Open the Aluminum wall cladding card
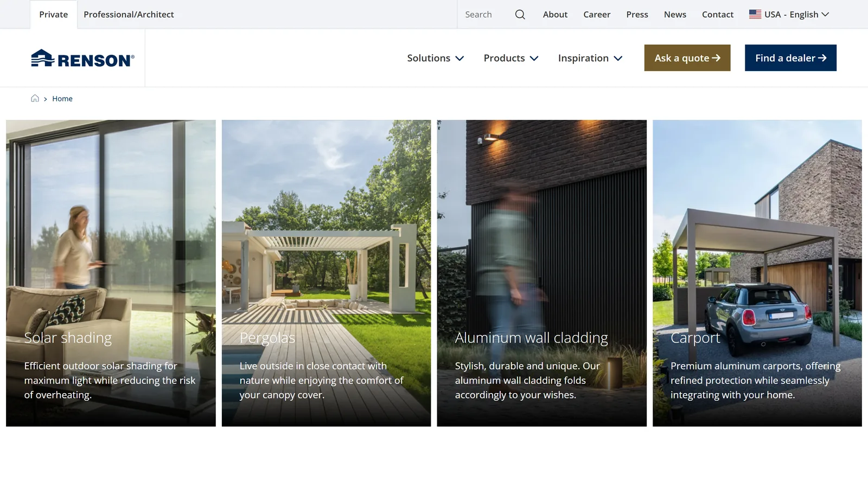 point(541,273)
